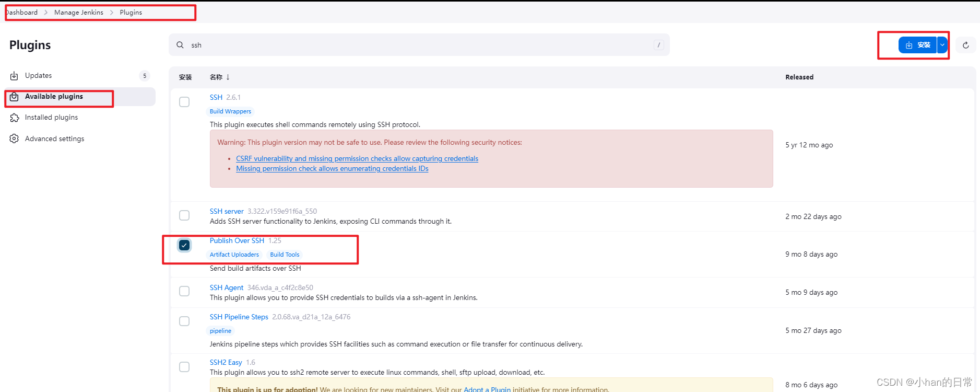
Task: Open the SSH Pipeline Steps link
Action: [x=239, y=317]
